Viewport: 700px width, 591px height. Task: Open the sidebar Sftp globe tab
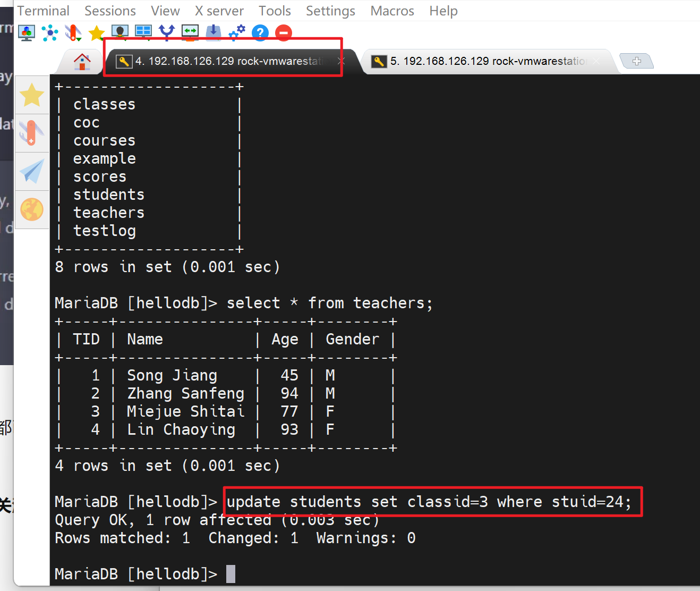[32, 209]
